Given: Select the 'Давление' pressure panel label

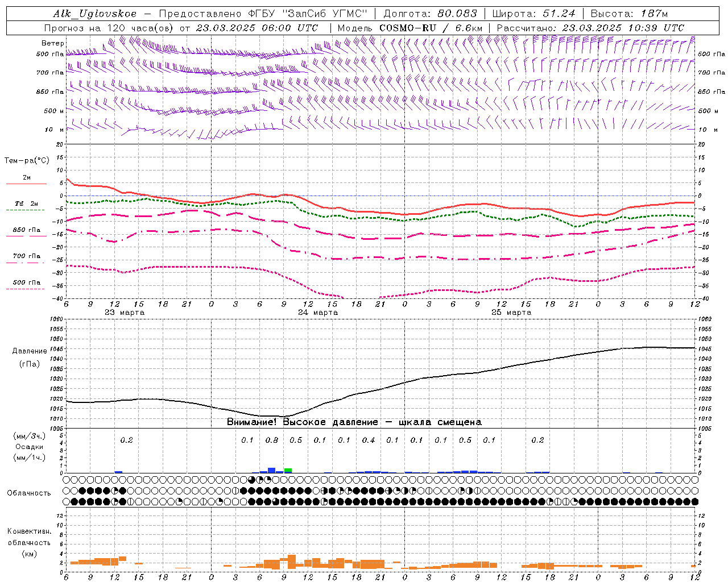Looking at the screenshot, I should click(30, 351).
